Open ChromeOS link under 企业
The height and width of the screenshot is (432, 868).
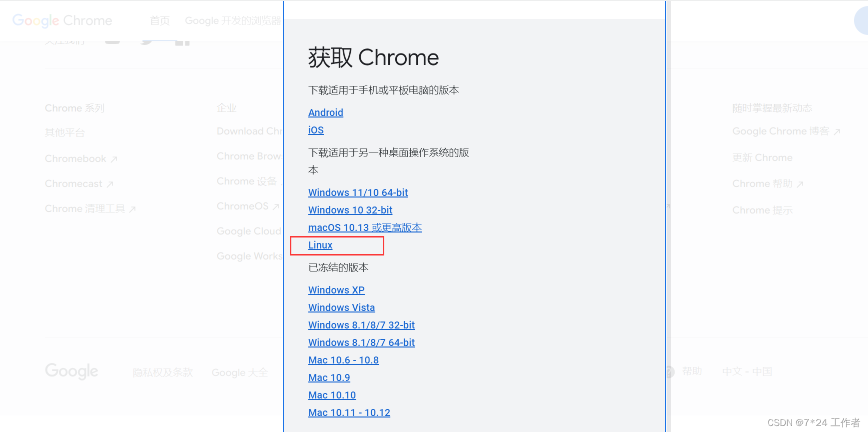248,206
